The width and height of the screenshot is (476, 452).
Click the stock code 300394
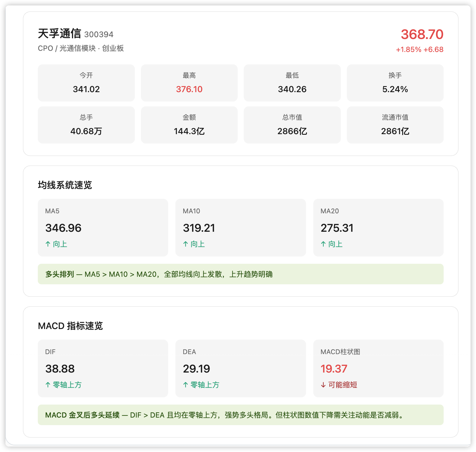pyautogui.click(x=99, y=34)
